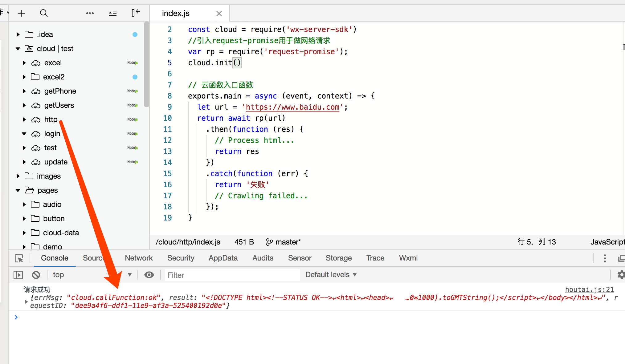
Task: Expand the getPhone cloud function folder
Action: 24,91
